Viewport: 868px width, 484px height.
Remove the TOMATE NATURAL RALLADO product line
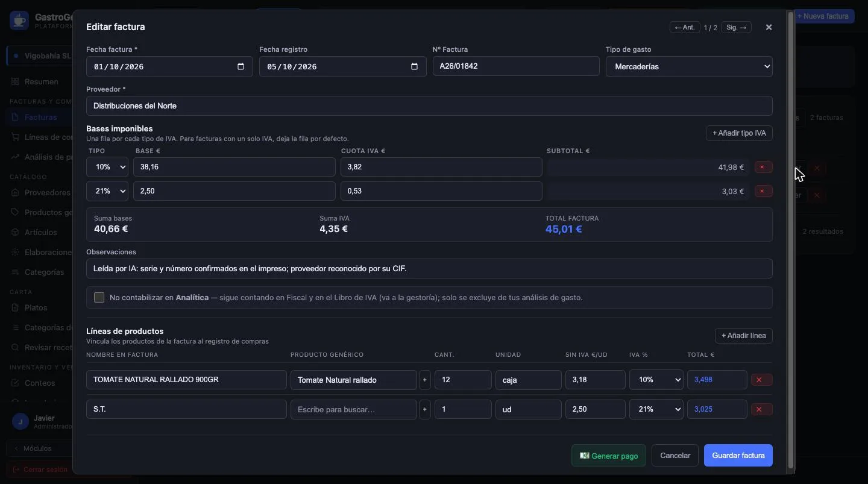tap(761, 380)
